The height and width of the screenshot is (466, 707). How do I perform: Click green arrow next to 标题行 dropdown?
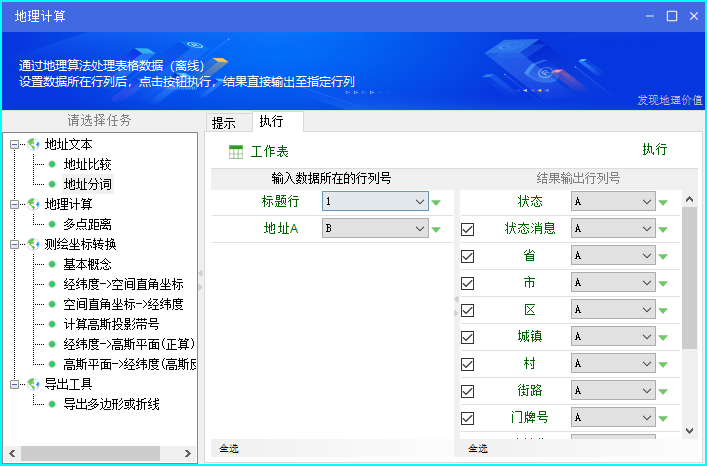(x=436, y=202)
